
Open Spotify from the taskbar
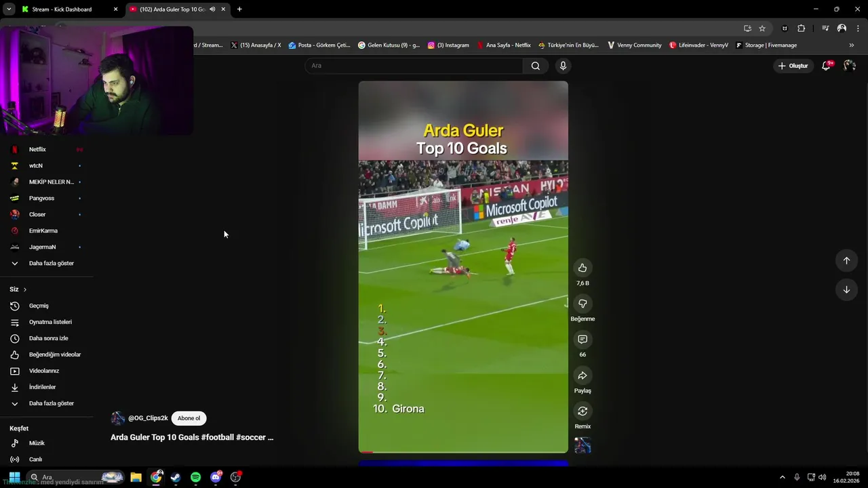coord(195,477)
